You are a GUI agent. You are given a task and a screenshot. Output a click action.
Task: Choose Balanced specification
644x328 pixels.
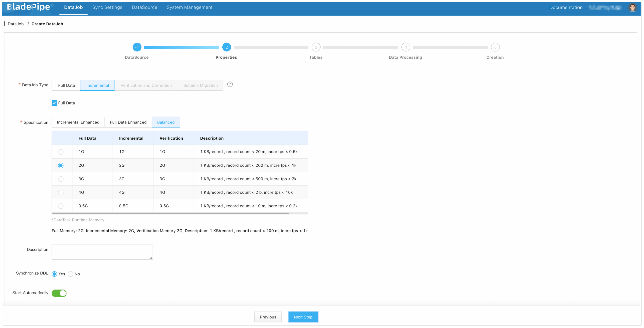[x=166, y=122]
